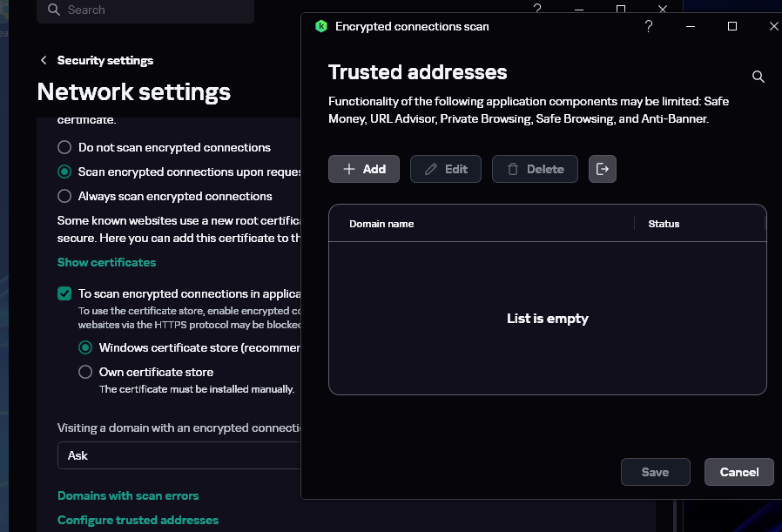Screen dimensions: 782x532
Task: Go back to Security settings arrow
Action: coord(44,60)
